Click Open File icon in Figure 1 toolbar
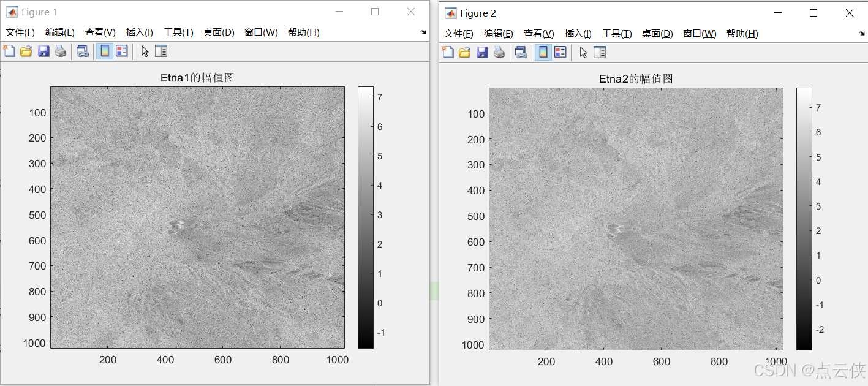Screen dimensions: 868x386 pyautogui.click(x=26, y=51)
